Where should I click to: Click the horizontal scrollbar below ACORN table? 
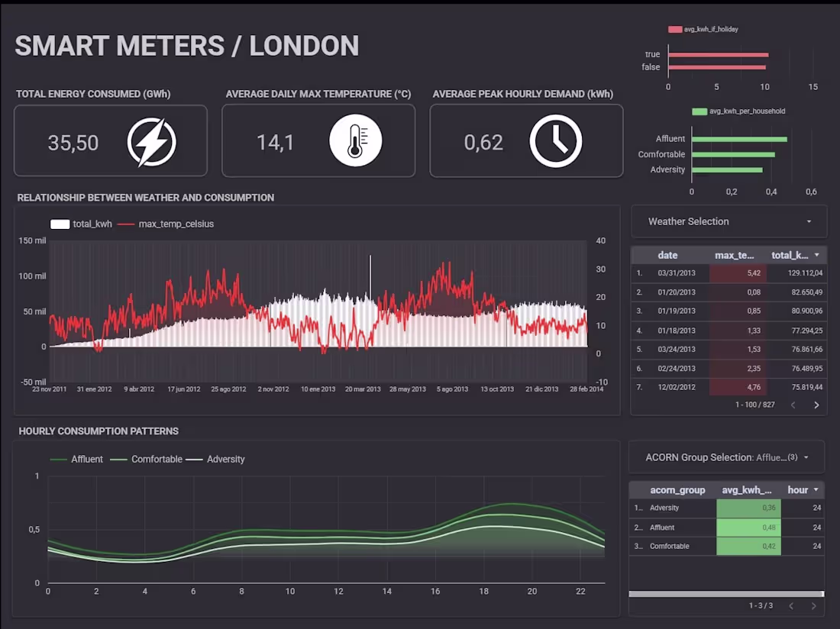(725, 592)
